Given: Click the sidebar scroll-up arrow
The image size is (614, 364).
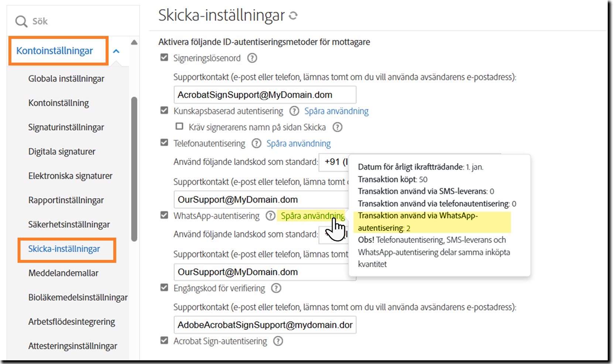Looking at the screenshot, I should click(134, 42).
